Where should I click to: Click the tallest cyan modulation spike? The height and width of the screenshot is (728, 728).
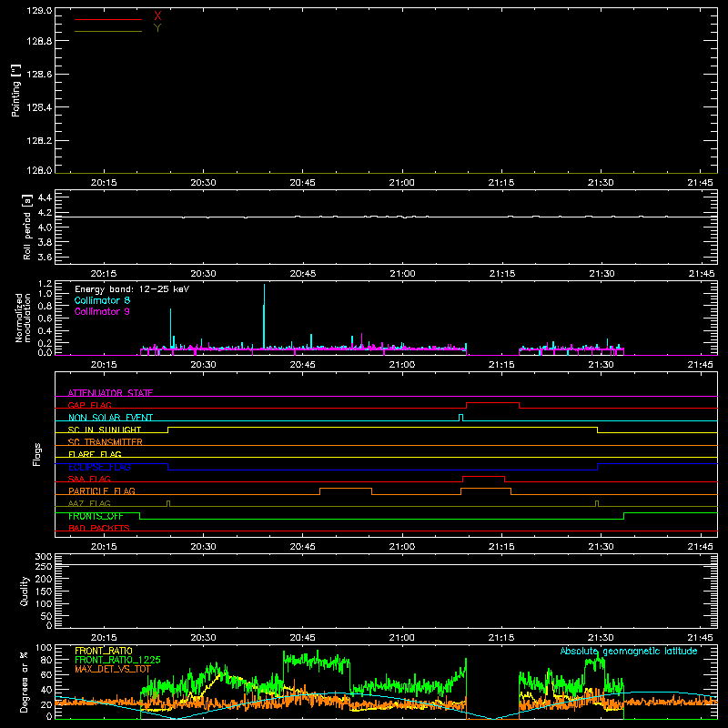pyautogui.click(x=264, y=316)
